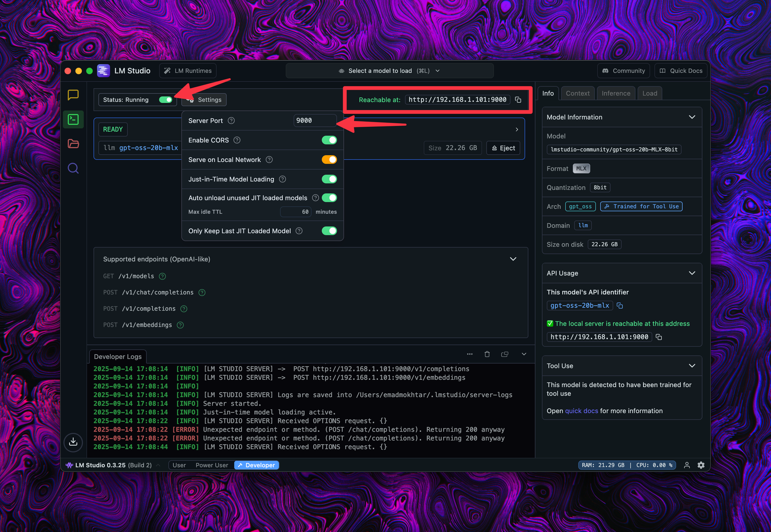The height and width of the screenshot is (532, 771).
Task: Select Developer mode in status bar
Action: (256, 465)
